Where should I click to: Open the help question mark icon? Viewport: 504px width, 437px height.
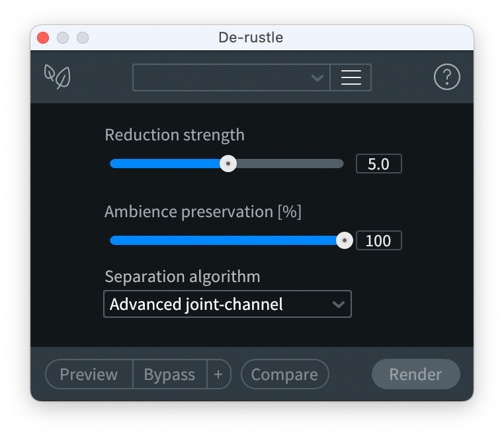tap(446, 77)
